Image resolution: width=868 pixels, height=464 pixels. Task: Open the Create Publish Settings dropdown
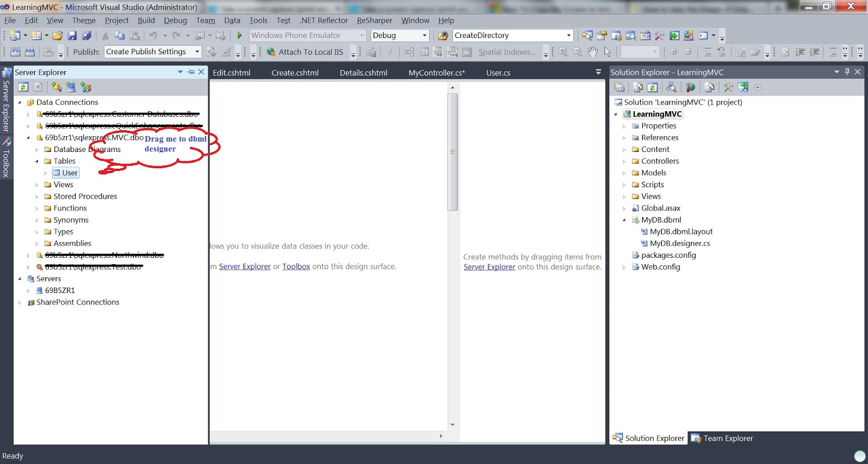(x=197, y=52)
